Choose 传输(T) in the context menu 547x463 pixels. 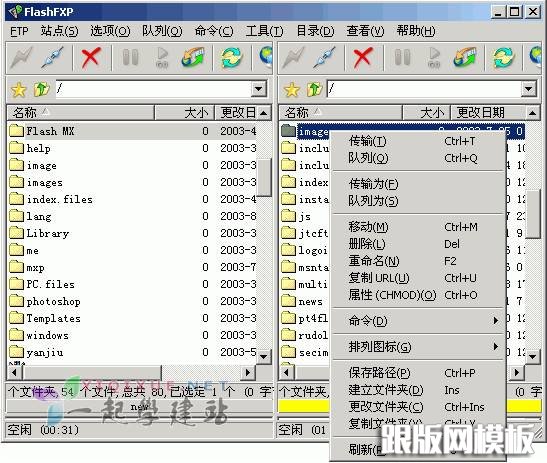(x=418, y=141)
